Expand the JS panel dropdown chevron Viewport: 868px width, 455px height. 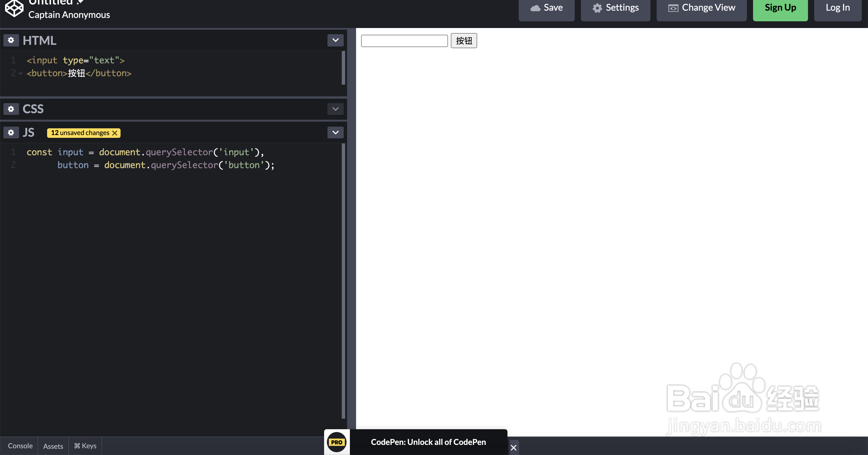pos(335,132)
